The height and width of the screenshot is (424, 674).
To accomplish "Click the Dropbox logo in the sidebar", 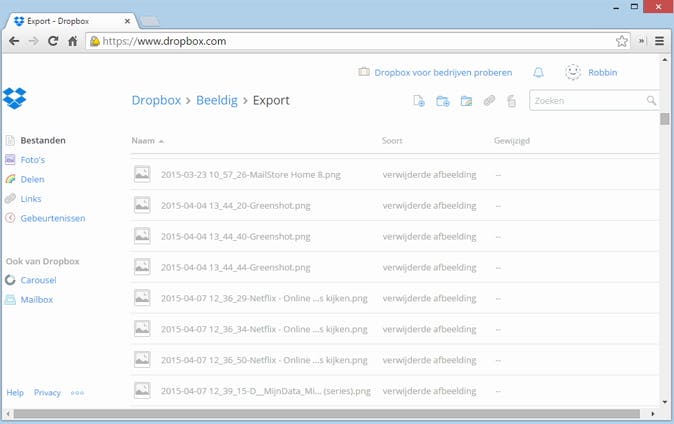I will pos(15,98).
